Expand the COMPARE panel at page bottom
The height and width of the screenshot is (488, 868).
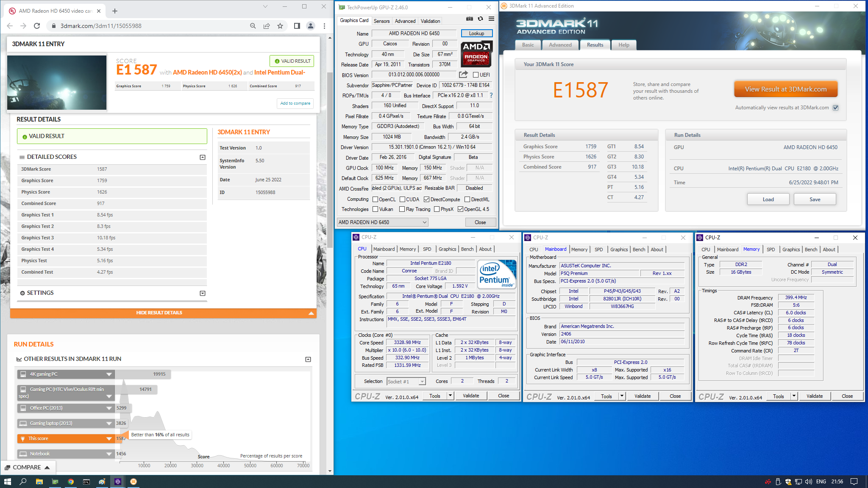pyautogui.click(x=27, y=467)
